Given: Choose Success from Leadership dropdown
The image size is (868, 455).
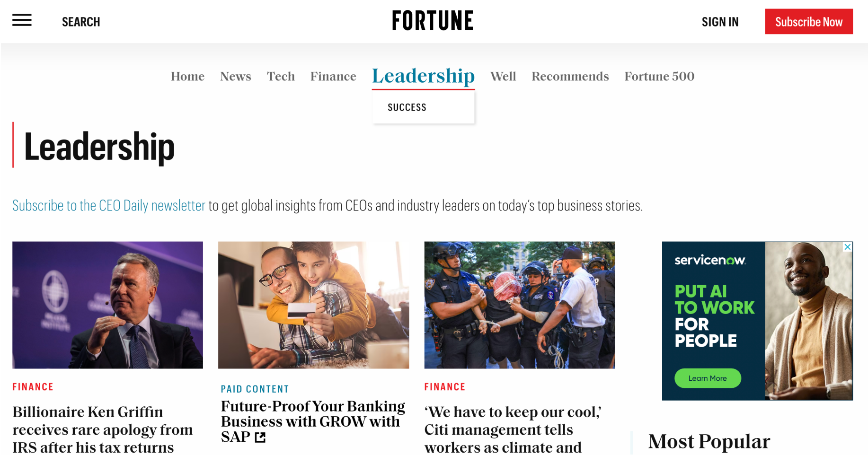Looking at the screenshot, I should [407, 107].
